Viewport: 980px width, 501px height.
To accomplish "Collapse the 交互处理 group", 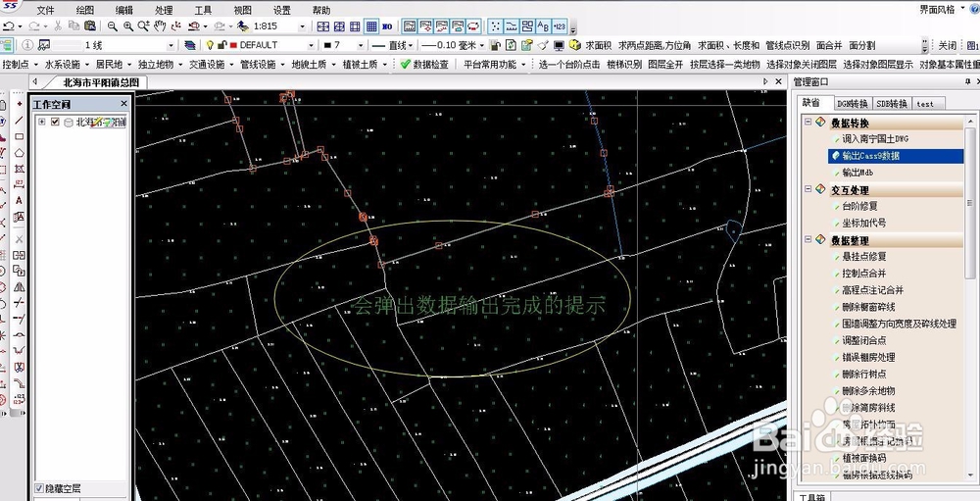I will pos(808,189).
